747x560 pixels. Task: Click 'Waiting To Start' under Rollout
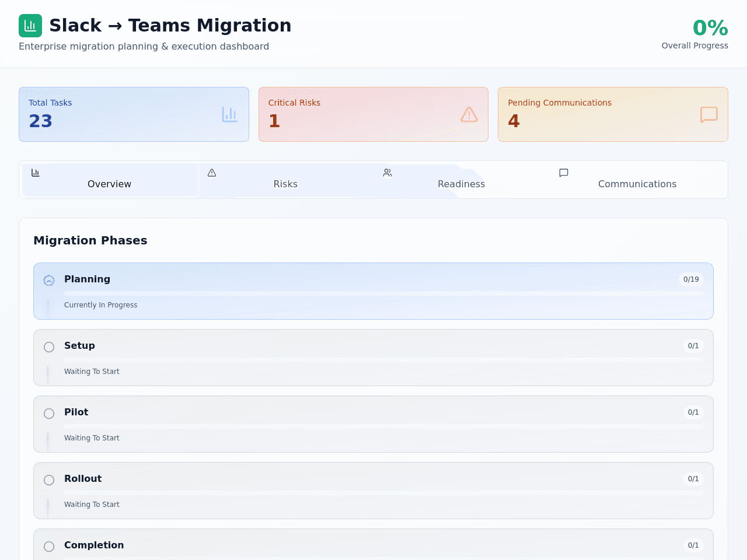(92, 505)
